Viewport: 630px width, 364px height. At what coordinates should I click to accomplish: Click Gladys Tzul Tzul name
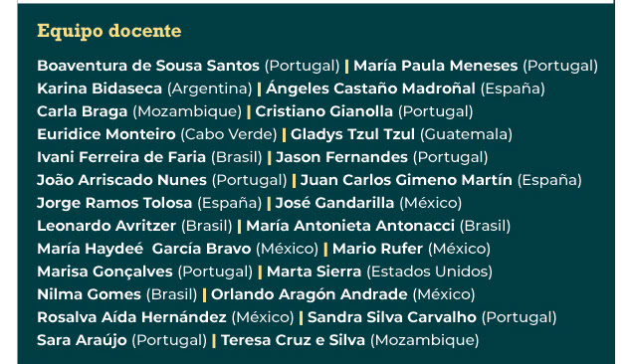coord(352,135)
